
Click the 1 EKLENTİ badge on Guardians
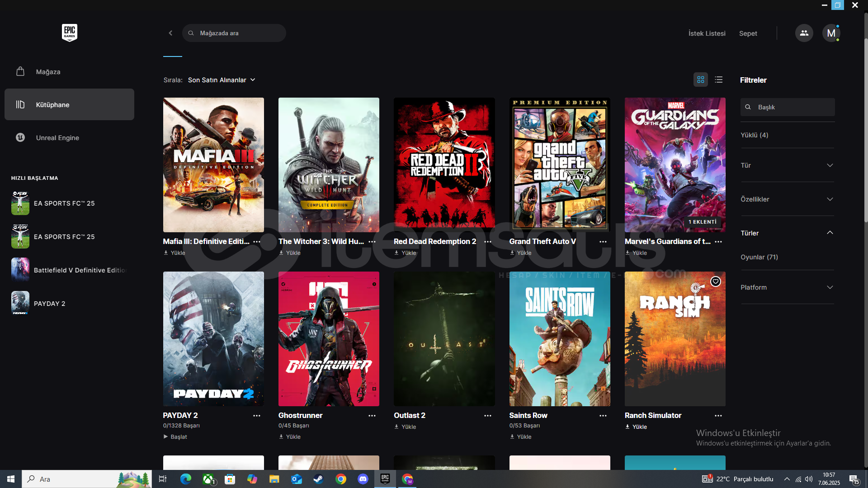pos(703,222)
